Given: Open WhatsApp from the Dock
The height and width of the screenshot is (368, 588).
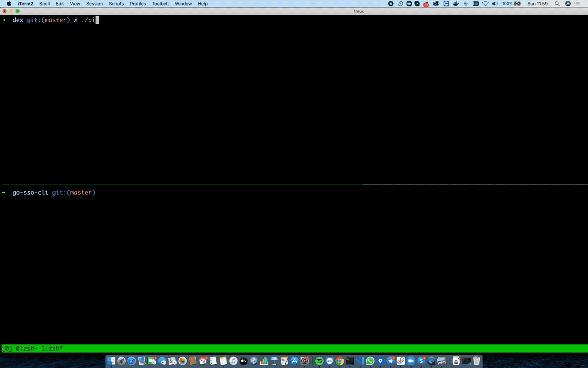Looking at the screenshot, I should (370, 361).
